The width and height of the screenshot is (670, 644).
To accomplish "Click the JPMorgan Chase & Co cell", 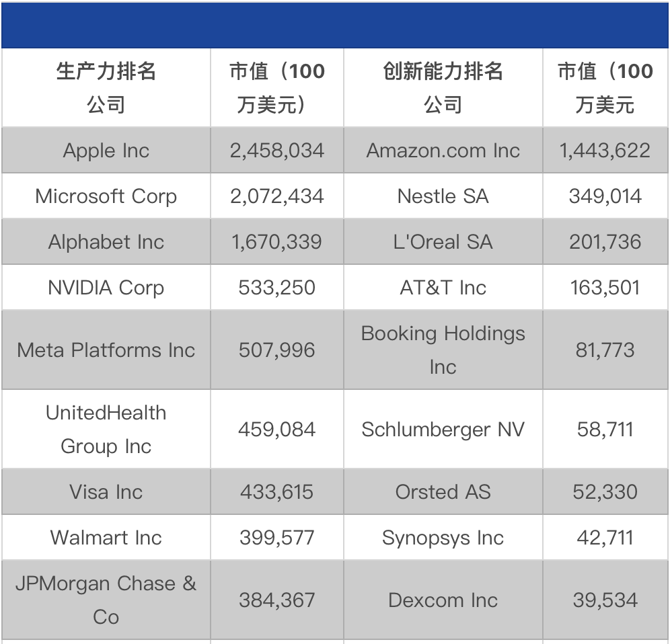I will click(106, 600).
